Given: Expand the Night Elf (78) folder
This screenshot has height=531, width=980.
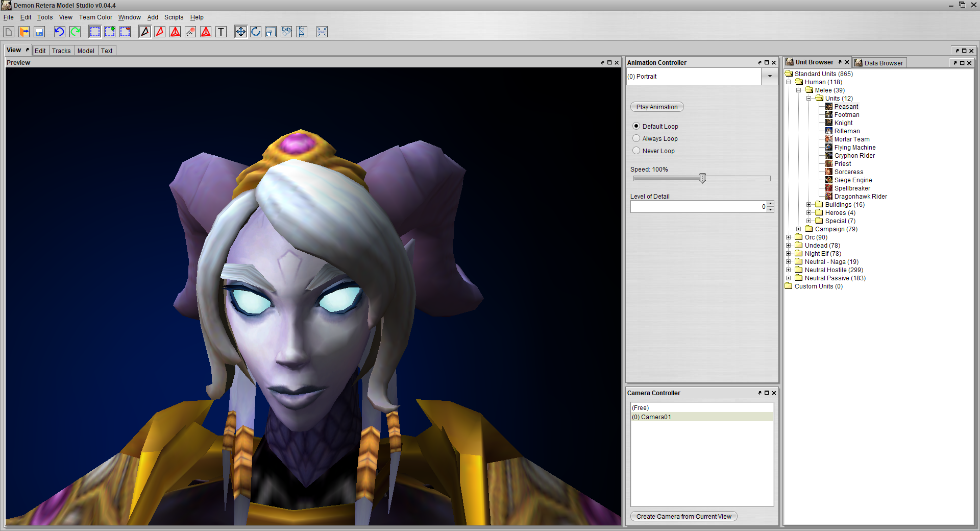Looking at the screenshot, I should 789,254.
